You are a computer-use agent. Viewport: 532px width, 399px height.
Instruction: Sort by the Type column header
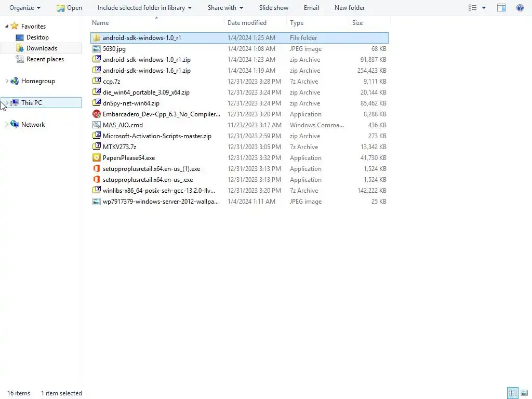point(297,23)
